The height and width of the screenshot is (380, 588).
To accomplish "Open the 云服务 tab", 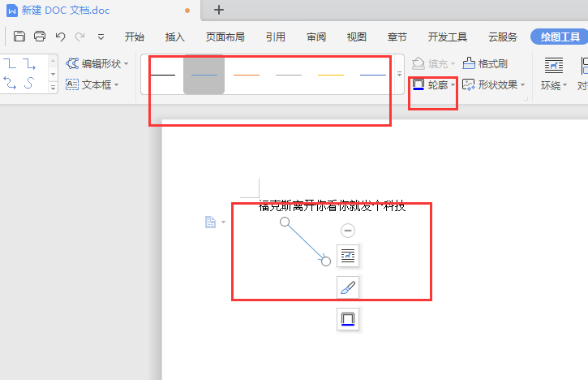I will click(503, 37).
